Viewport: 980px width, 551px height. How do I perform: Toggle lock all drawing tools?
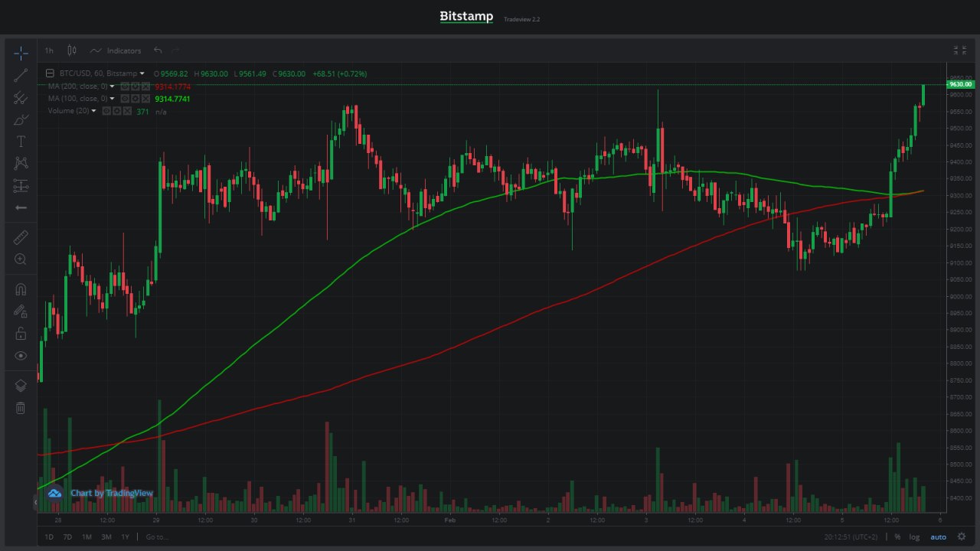click(21, 334)
